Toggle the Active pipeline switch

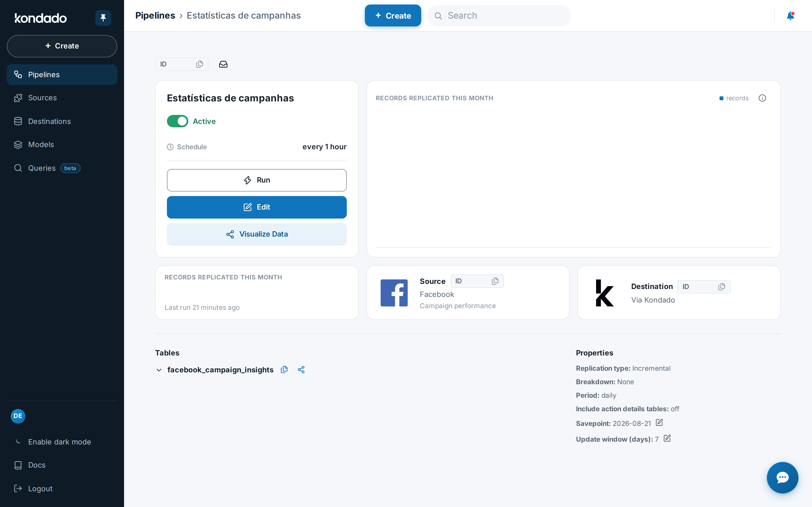tap(178, 121)
